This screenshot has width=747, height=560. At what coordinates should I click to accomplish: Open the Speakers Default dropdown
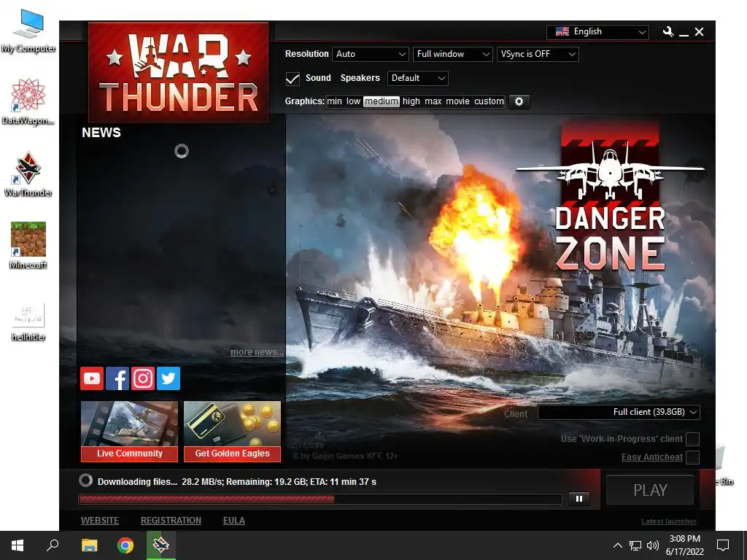coord(418,78)
